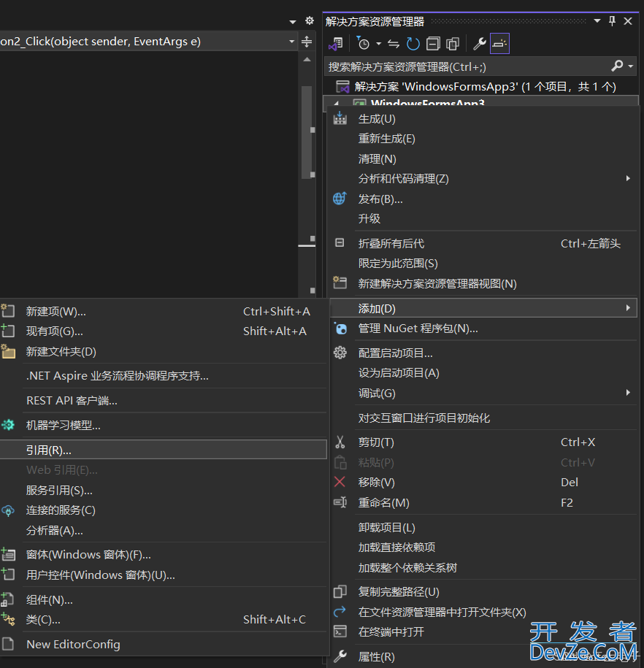Viewport: 644px width, 668px height.
Task: Expand 分析和代码清理(Z) submenu
Action: (483, 179)
